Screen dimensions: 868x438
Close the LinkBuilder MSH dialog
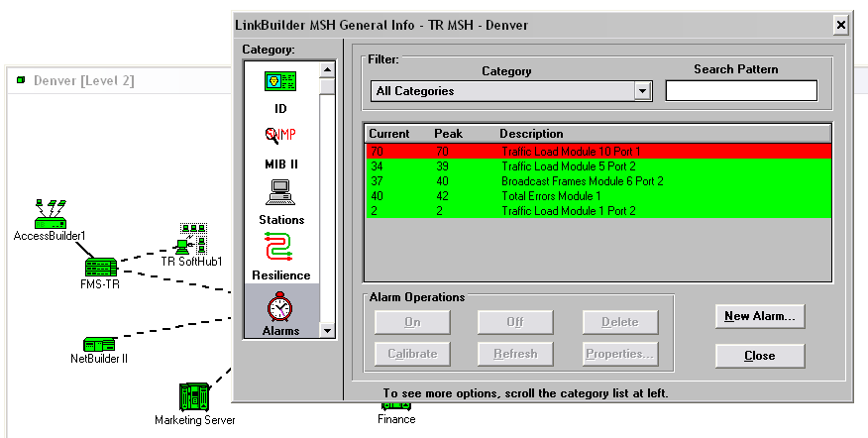(841, 25)
